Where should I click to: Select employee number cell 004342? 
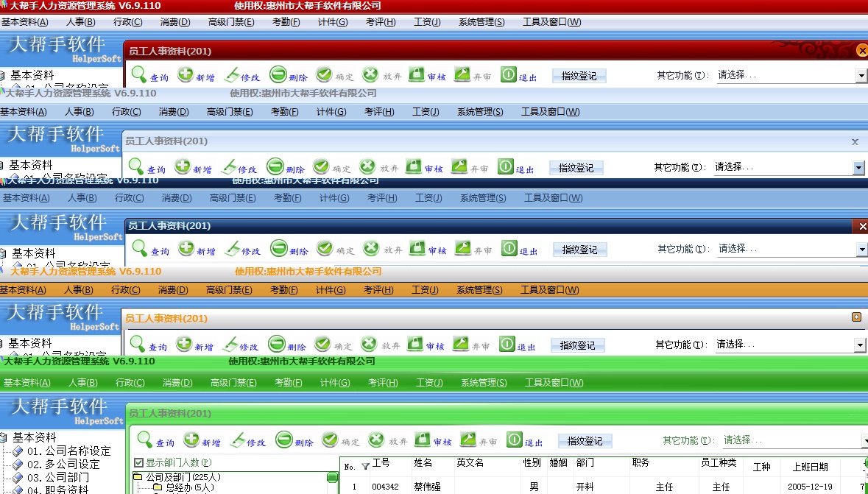[x=385, y=487]
